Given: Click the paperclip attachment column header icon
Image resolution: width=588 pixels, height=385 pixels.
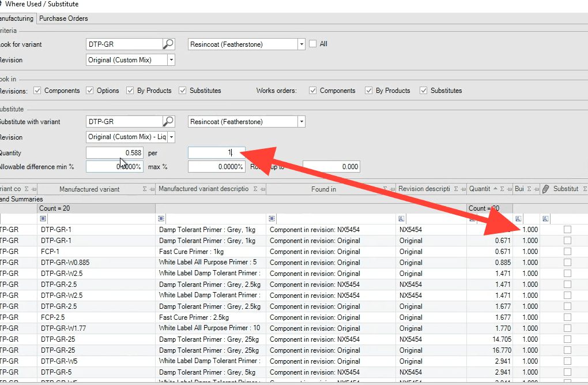Looking at the screenshot, I should 545,189.
